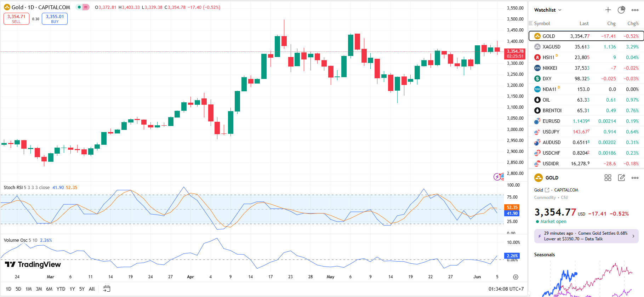
Task: Open the UTC+7 timezone selector
Action: point(506,289)
